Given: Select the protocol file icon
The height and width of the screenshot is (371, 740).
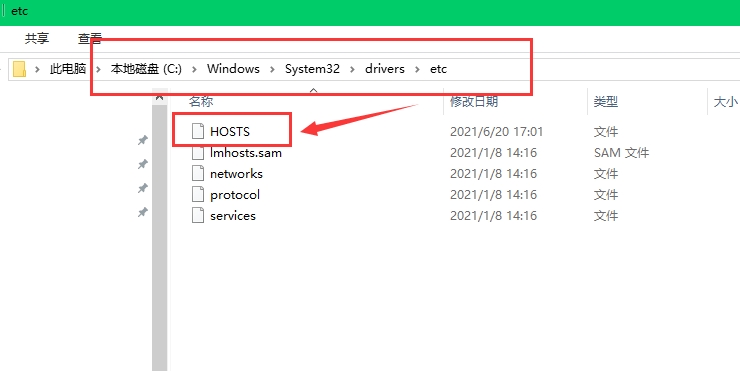Looking at the screenshot, I should (x=198, y=194).
